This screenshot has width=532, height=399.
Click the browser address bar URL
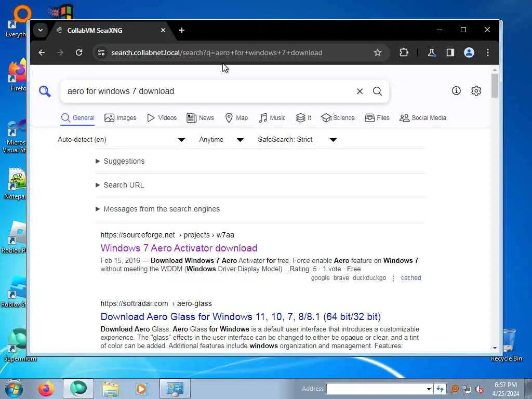tap(217, 52)
